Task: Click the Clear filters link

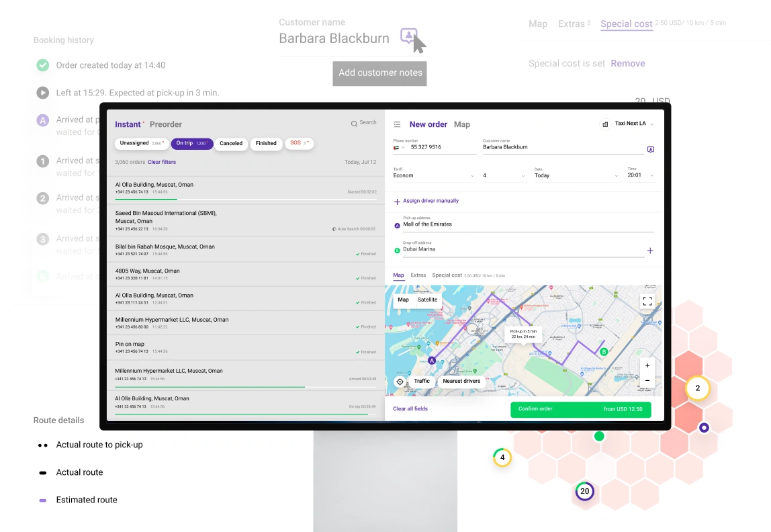Action: click(162, 162)
